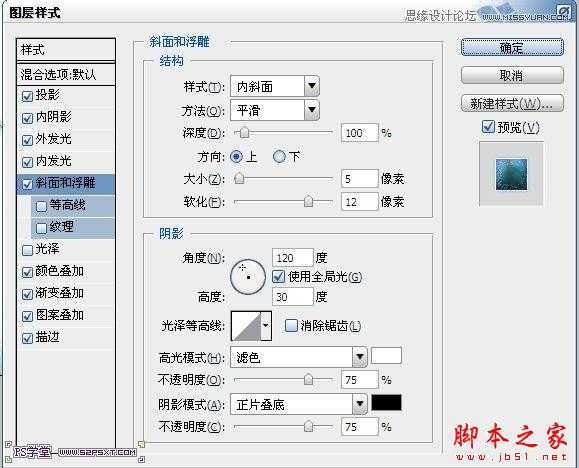Click the 软化 value field showing 12

click(x=360, y=202)
